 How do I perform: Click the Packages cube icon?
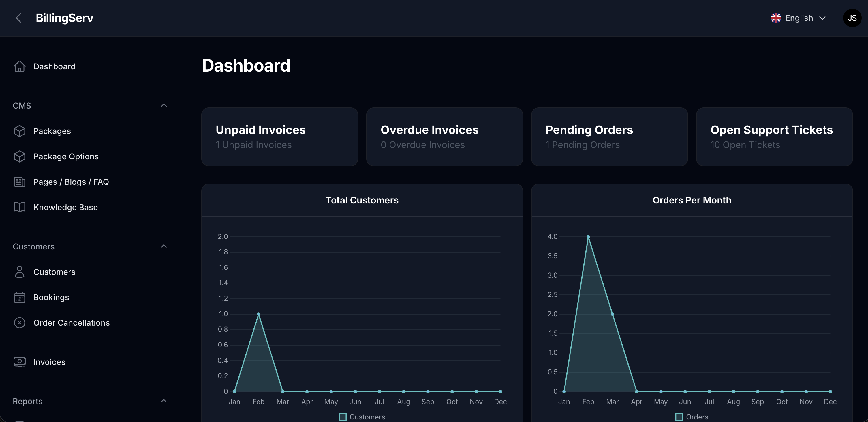click(20, 131)
